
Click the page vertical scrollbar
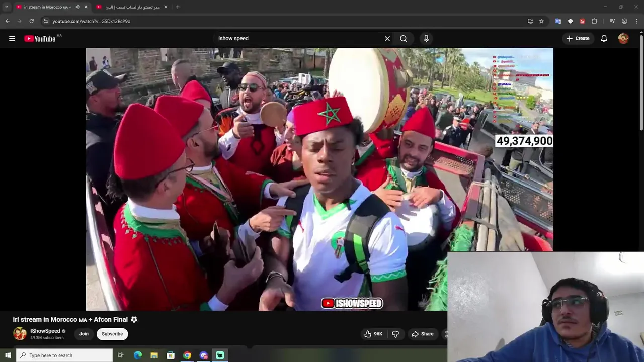click(641, 83)
